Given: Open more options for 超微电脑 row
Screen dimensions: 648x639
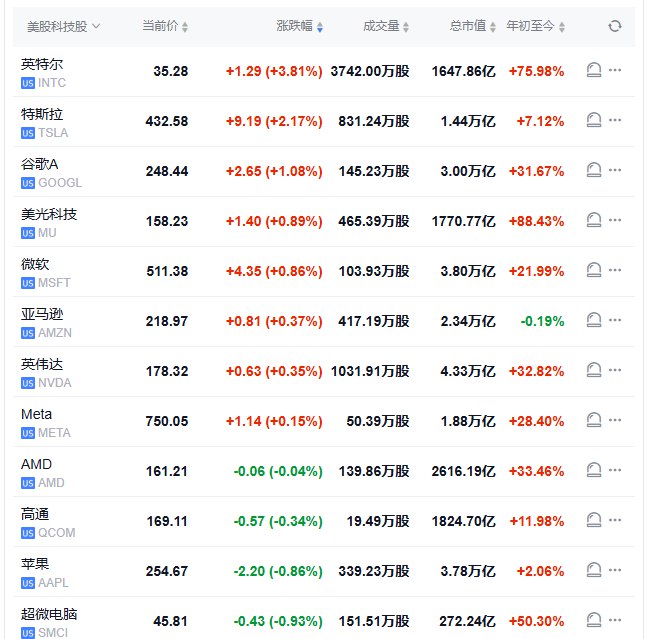Looking at the screenshot, I should point(615,620).
